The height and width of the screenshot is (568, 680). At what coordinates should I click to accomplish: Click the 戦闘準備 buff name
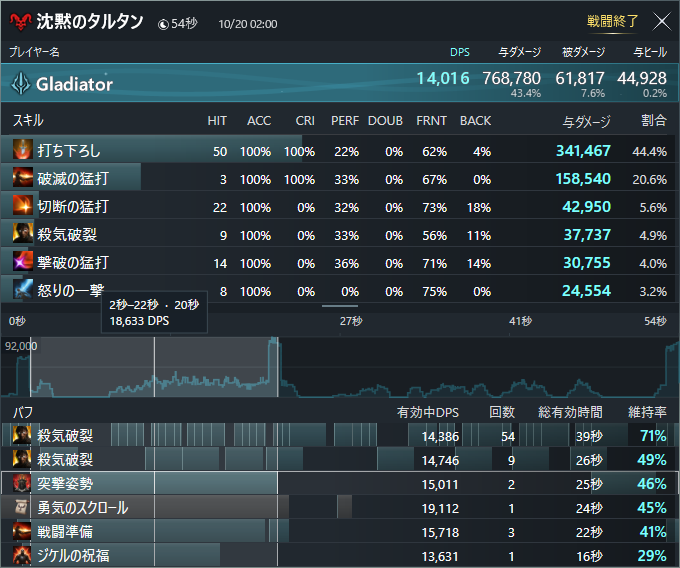[x=65, y=532]
